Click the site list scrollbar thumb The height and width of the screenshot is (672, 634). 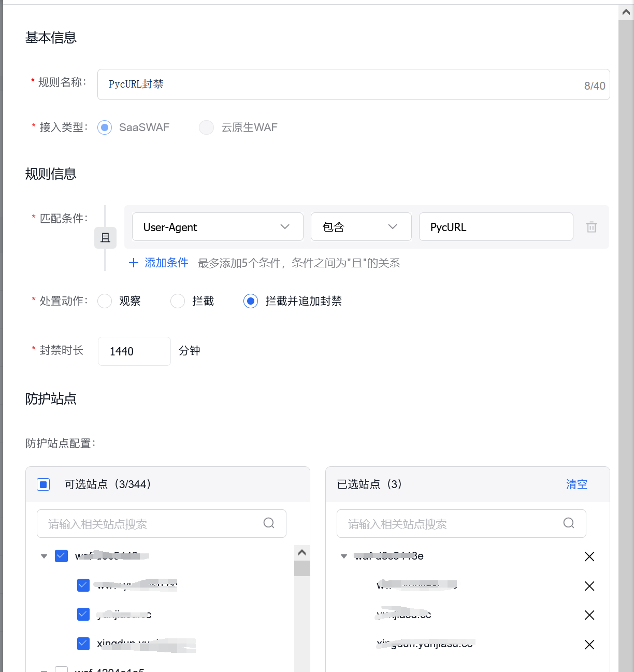(x=302, y=568)
